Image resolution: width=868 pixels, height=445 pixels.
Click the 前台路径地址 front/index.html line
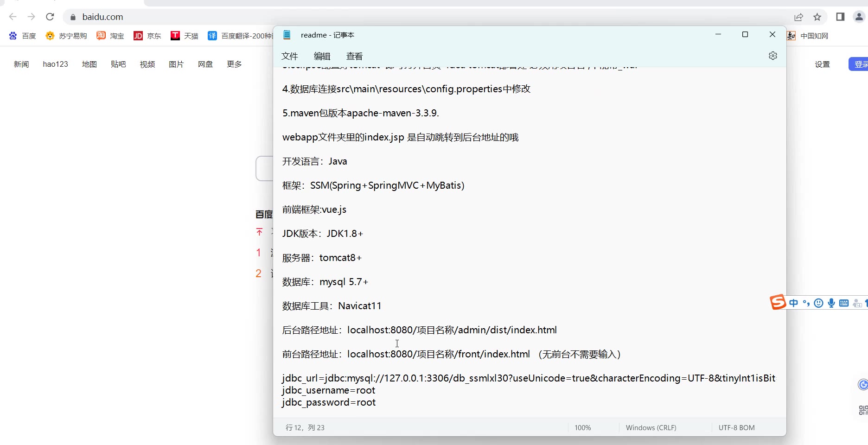point(452,354)
